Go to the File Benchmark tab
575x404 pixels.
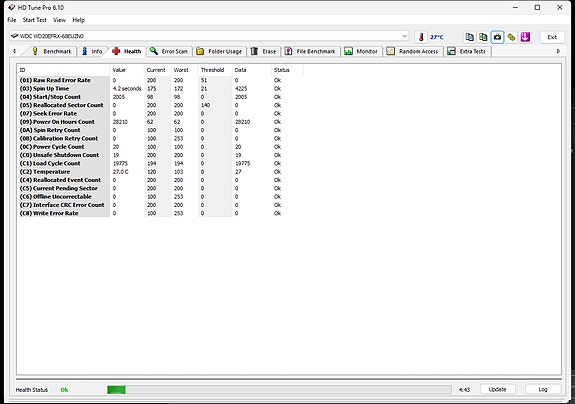click(x=311, y=51)
